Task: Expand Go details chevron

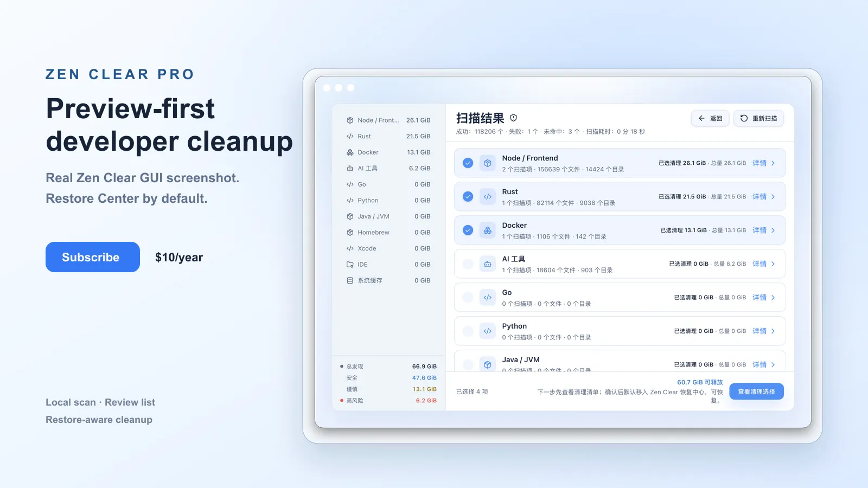Action: 773,298
